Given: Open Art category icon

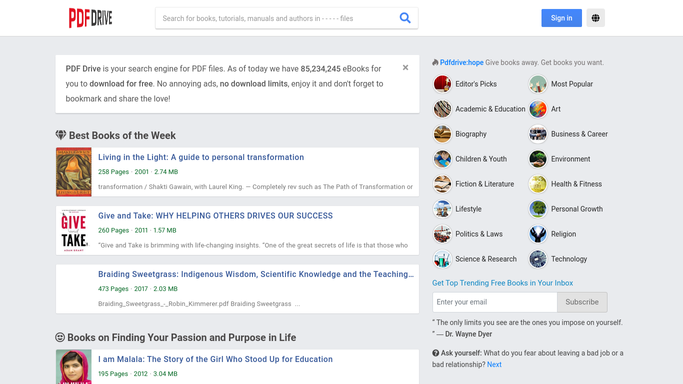Looking at the screenshot, I should coord(538,109).
